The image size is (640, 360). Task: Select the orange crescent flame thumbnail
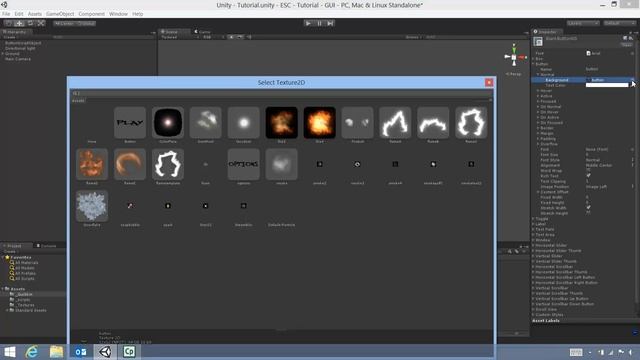pos(130,164)
